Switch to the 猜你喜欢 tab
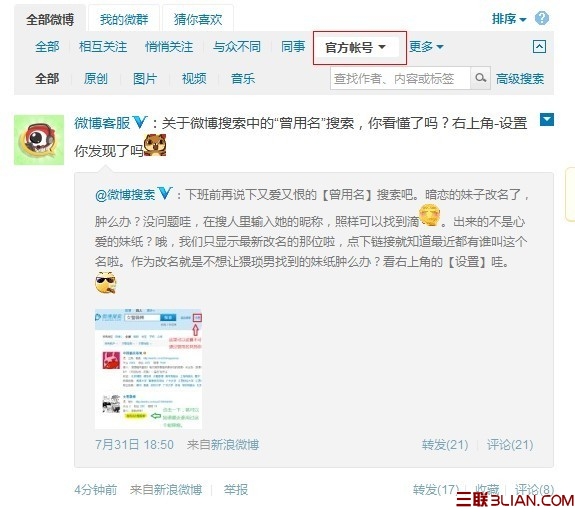 click(x=198, y=19)
